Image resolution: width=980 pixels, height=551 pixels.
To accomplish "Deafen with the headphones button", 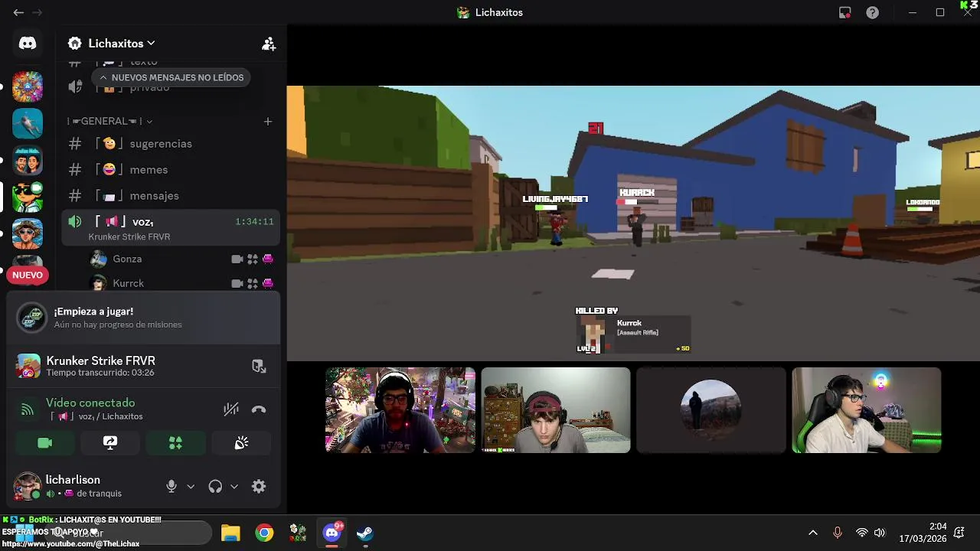I will pos(215,486).
